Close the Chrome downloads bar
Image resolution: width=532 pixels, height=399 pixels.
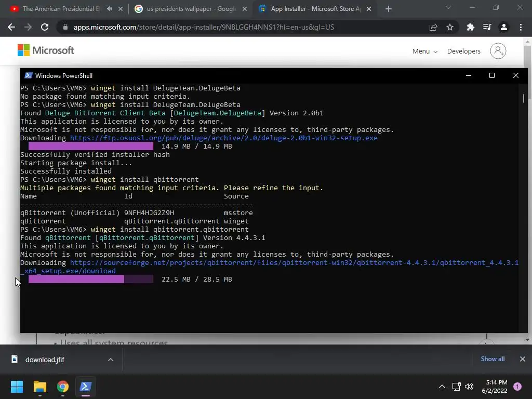pyautogui.click(x=523, y=359)
